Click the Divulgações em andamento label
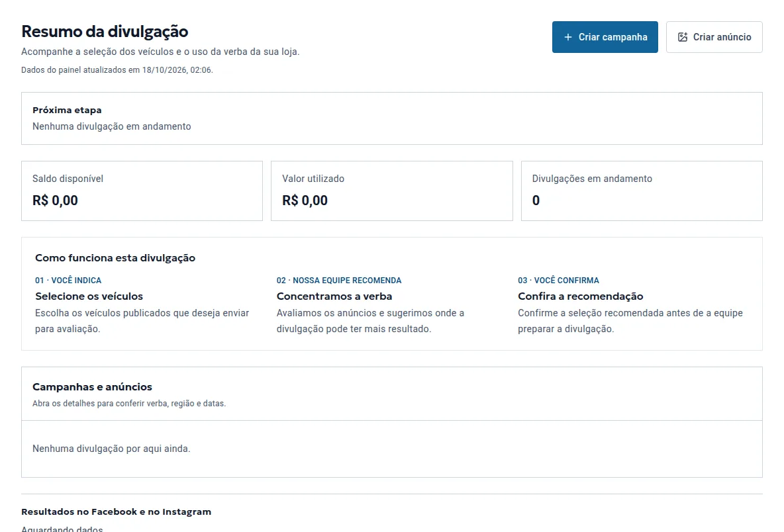The width and height of the screenshot is (784, 532). point(592,179)
